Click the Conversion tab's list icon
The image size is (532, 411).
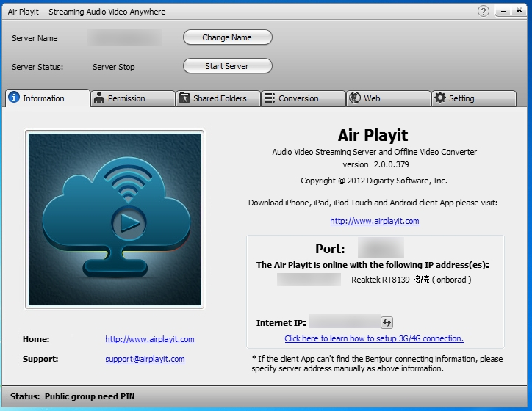click(x=270, y=98)
